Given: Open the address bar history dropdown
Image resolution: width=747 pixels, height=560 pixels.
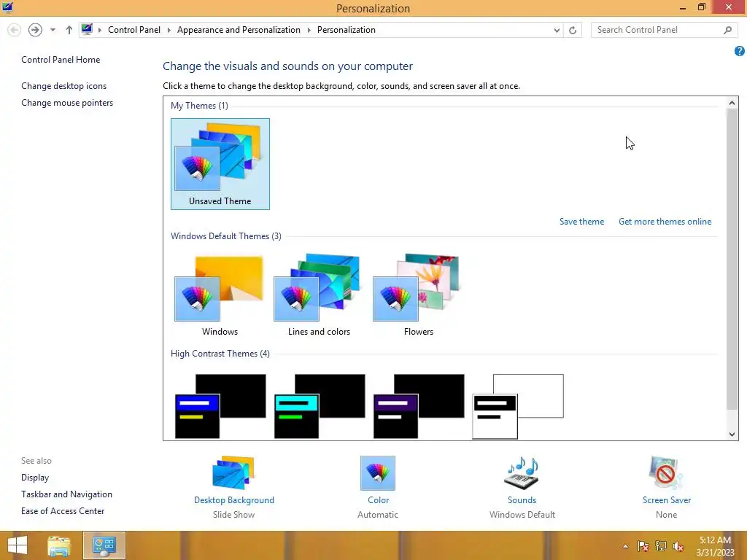Looking at the screenshot, I should [x=557, y=30].
